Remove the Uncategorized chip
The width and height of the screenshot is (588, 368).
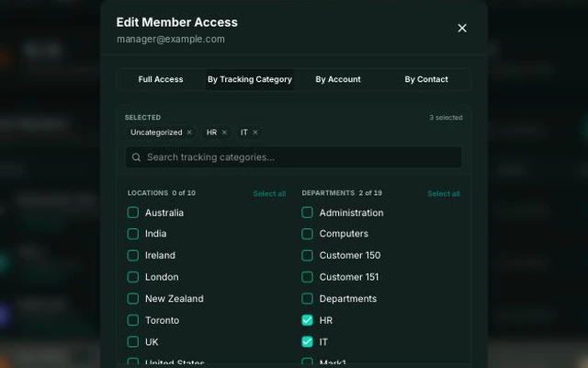[x=189, y=132]
